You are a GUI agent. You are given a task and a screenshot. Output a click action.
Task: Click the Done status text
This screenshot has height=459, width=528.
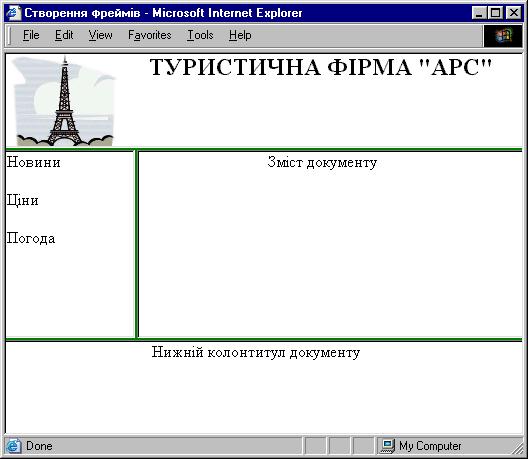39,446
